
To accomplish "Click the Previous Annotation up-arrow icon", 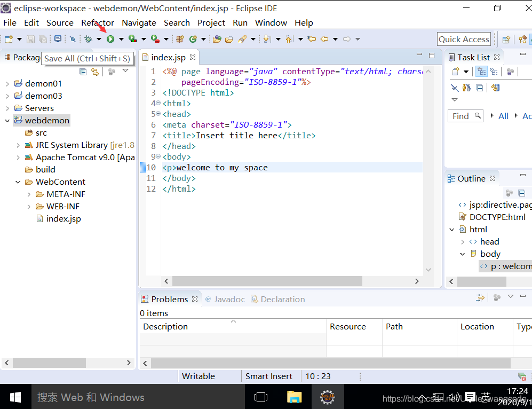I will point(289,39).
